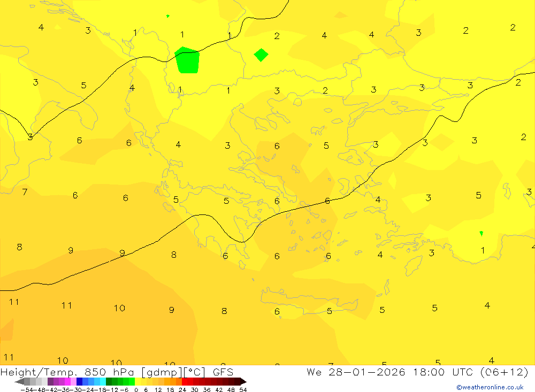Click the '-6' legend scale label
Image resolution: width=535 pixels, height=392 pixels.
coord(125,390)
